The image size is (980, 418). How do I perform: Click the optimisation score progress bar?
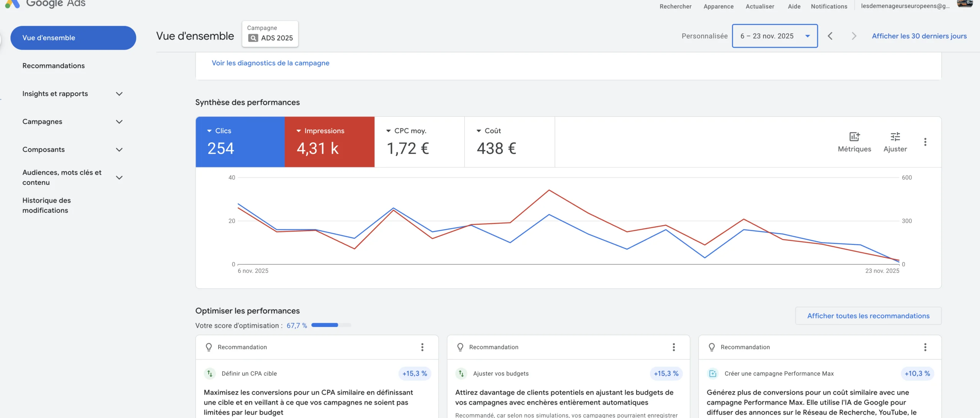(x=331, y=325)
